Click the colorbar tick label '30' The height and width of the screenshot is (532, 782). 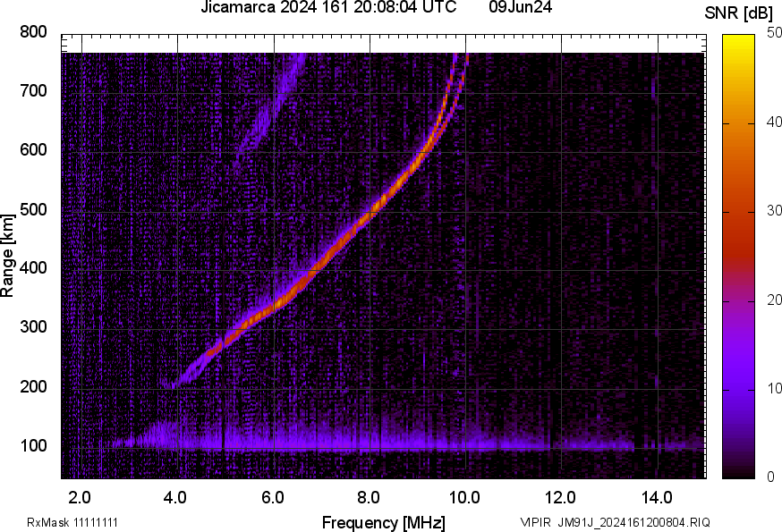point(774,211)
